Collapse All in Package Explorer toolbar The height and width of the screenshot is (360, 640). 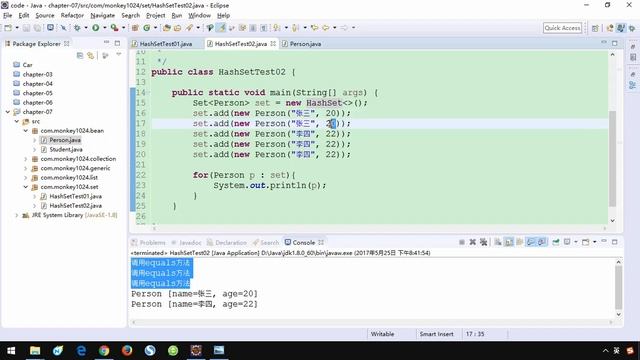pos(80,56)
